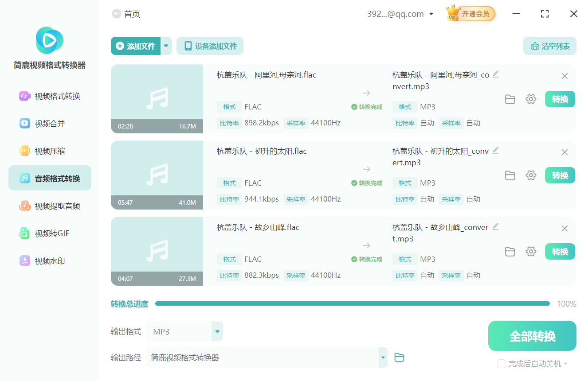
Task: Select the 视频合并 tool
Action: [x=49, y=123]
